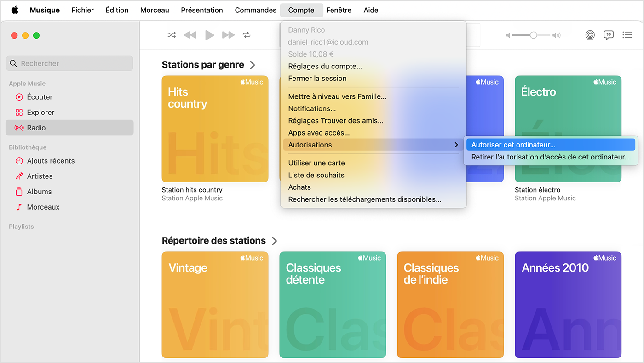The height and width of the screenshot is (363, 644).
Task: Expand the Stations par genre chevron
Action: click(x=252, y=65)
